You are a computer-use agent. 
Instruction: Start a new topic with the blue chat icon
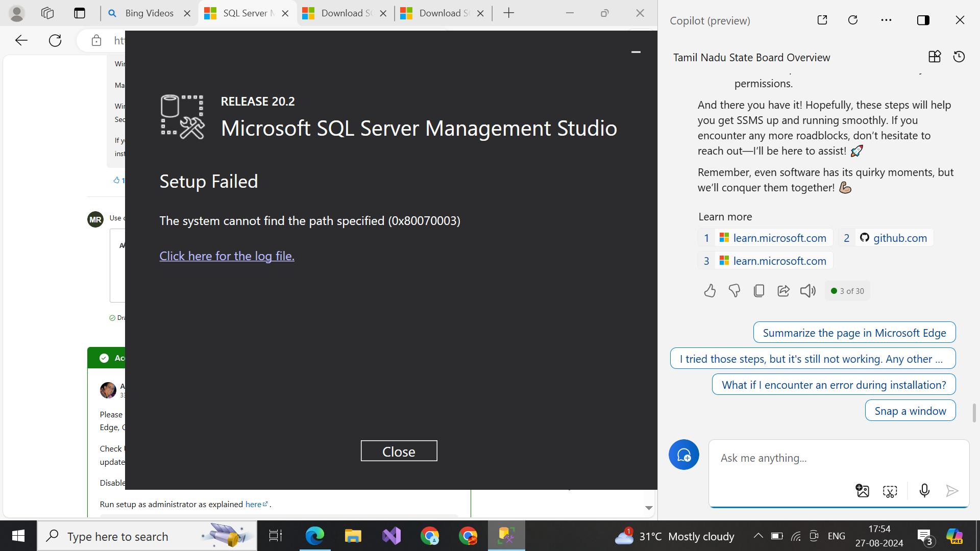click(x=683, y=455)
